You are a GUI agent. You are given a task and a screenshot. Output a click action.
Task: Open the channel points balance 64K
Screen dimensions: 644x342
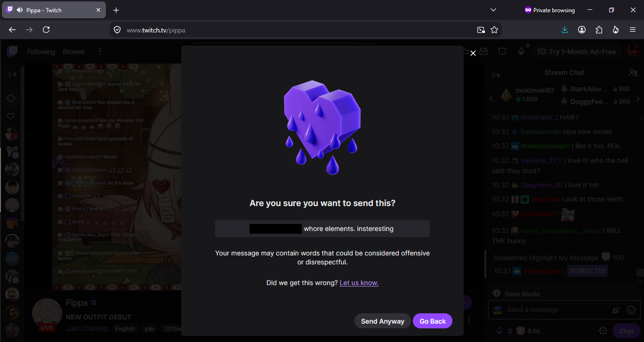pos(528,331)
